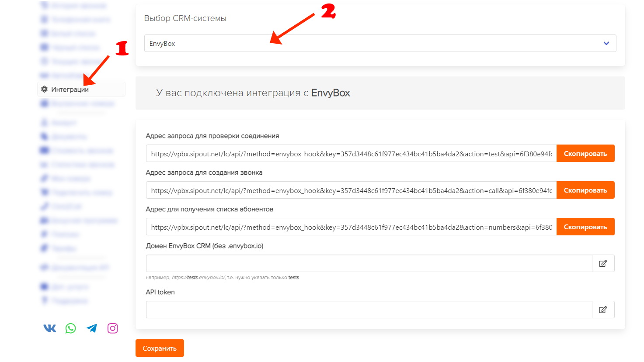644x362 pixels.
Task: Open the CRM system selector showing EnvyBox
Action: click(x=372, y=43)
